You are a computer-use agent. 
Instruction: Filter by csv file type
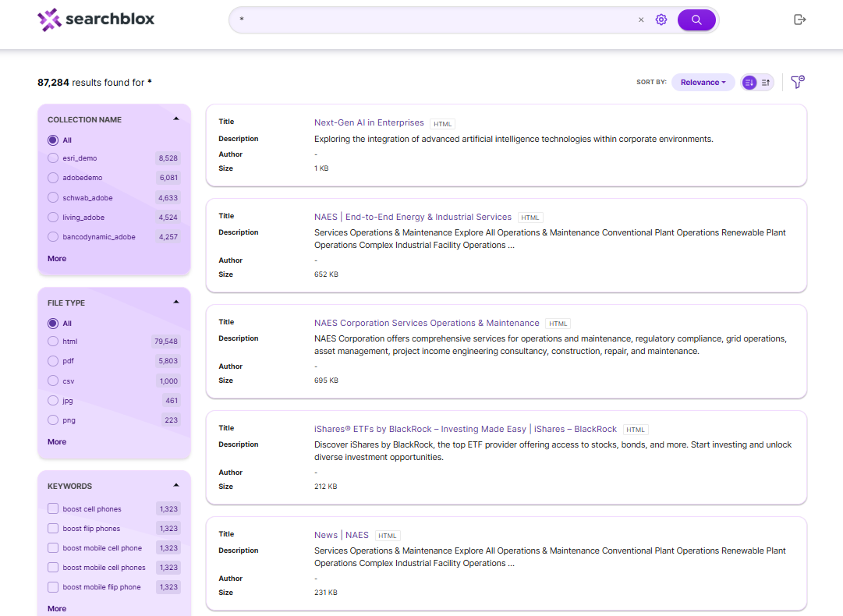pyautogui.click(x=53, y=381)
